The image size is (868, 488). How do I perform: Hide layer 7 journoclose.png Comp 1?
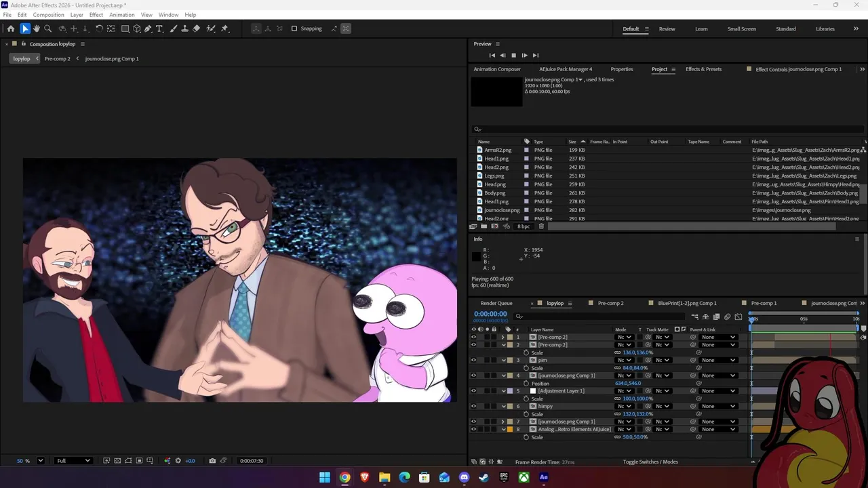tap(473, 422)
